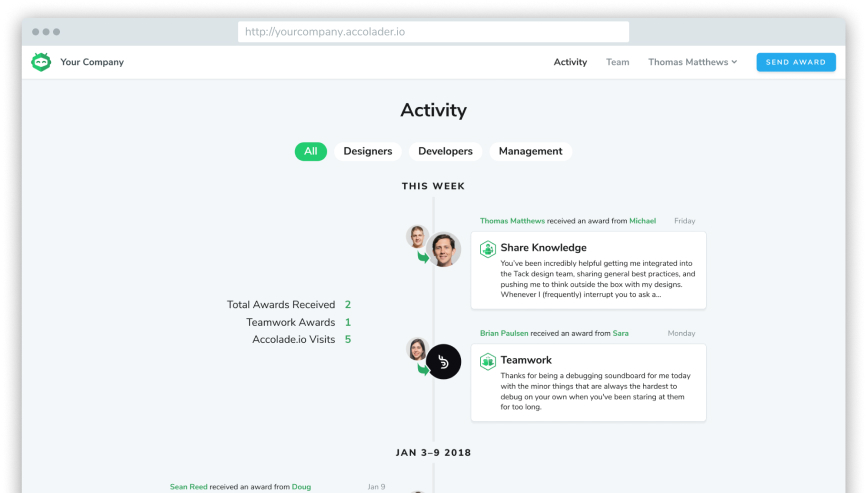868x493 pixels.
Task: Open the Team nav item
Action: coord(617,62)
